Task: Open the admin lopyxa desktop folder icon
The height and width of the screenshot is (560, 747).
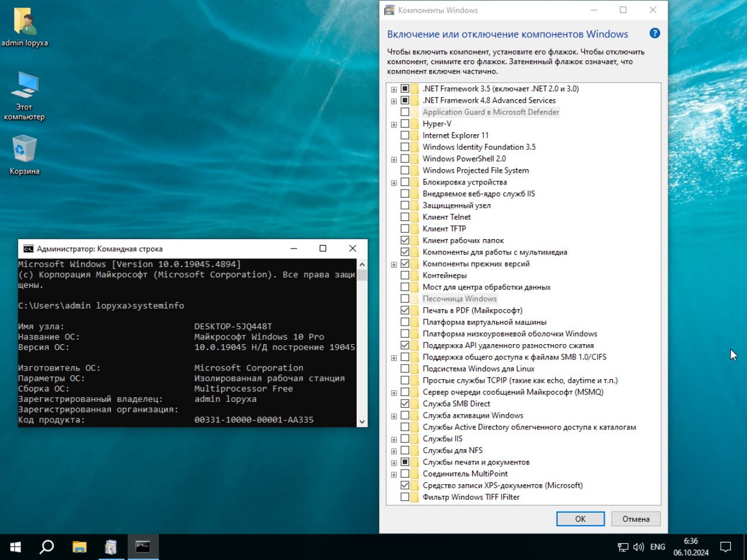Action: pyautogui.click(x=25, y=23)
